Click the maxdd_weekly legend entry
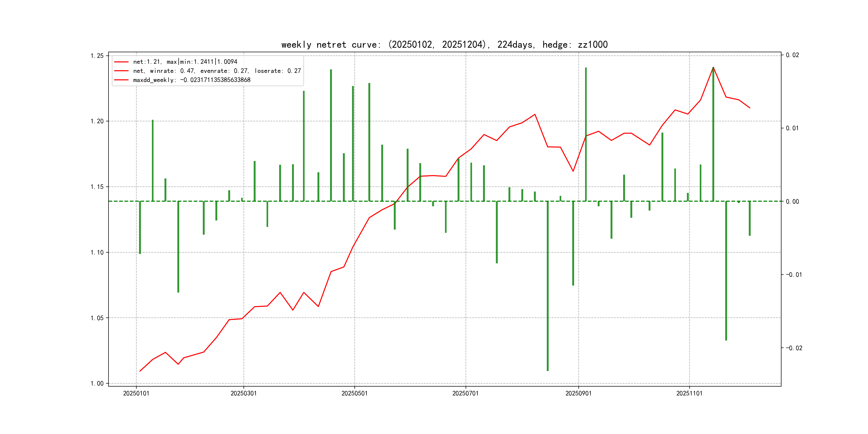 (191, 80)
